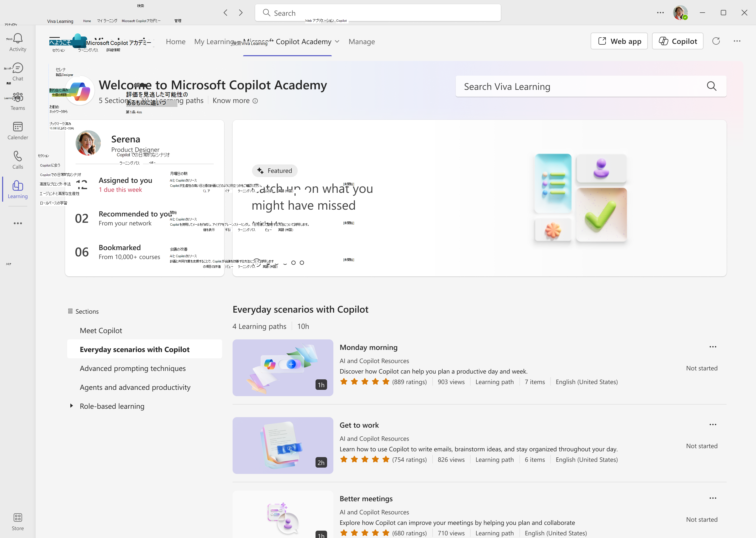This screenshot has width=756, height=538.
Task: Refresh the Viva Learning page
Action: tap(716, 41)
